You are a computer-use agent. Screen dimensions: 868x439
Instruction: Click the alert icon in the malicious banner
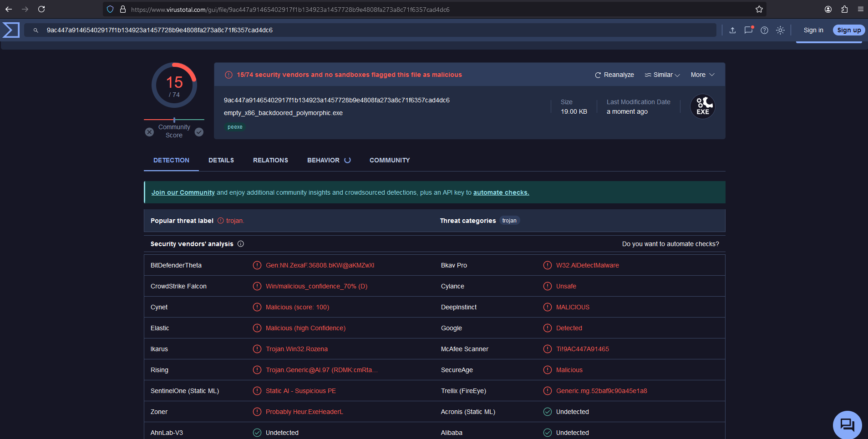click(x=229, y=75)
